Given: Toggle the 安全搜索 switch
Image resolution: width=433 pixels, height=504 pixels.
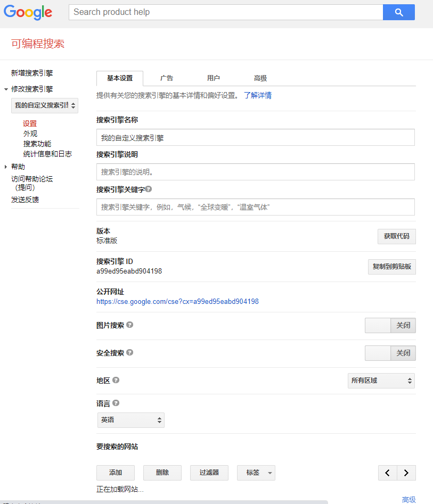Looking at the screenshot, I should point(390,353).
